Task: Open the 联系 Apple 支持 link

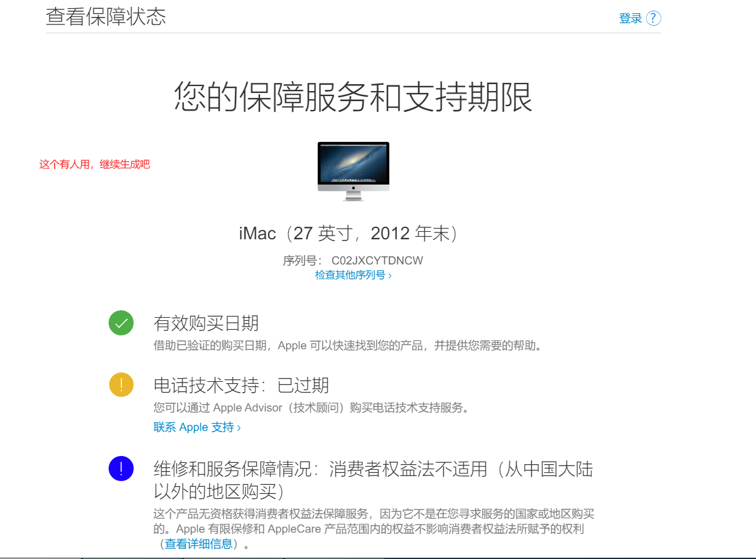Action: [197, 427]
